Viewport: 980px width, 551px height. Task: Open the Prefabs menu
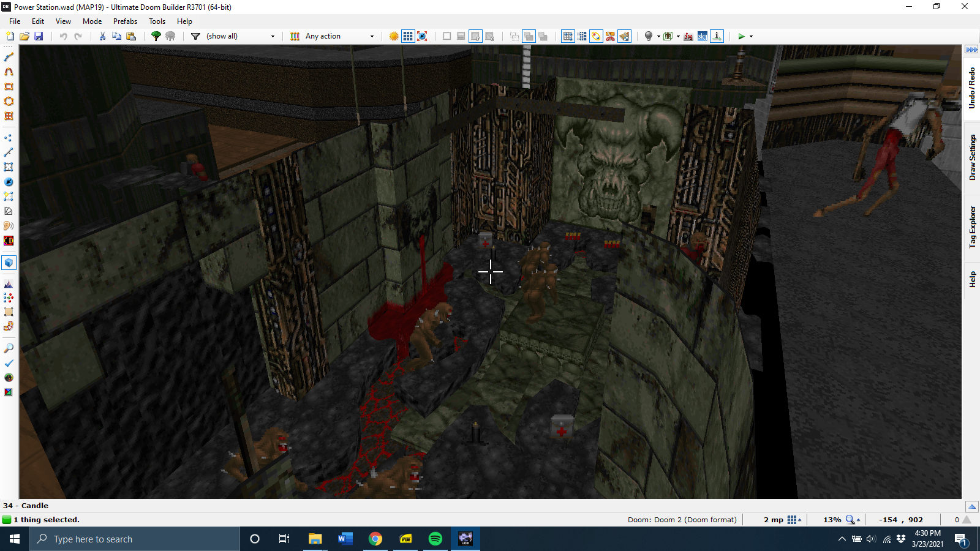[x=125, y=21]
